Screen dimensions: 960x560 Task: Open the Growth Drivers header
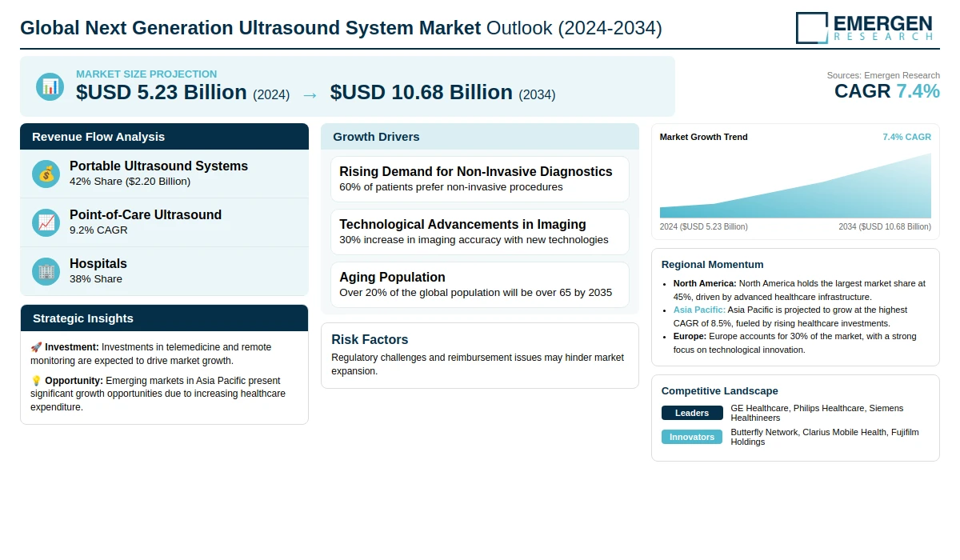click(x=480, y=137)
